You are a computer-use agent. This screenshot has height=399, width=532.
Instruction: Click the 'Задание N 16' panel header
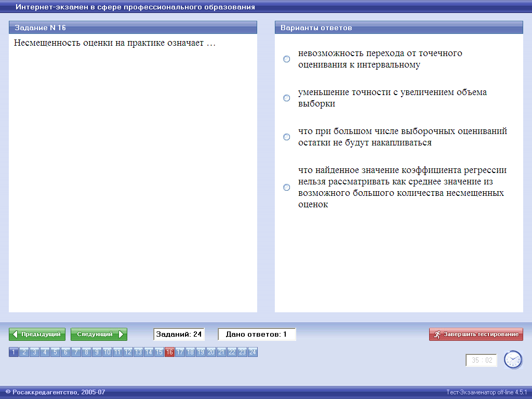133,28
